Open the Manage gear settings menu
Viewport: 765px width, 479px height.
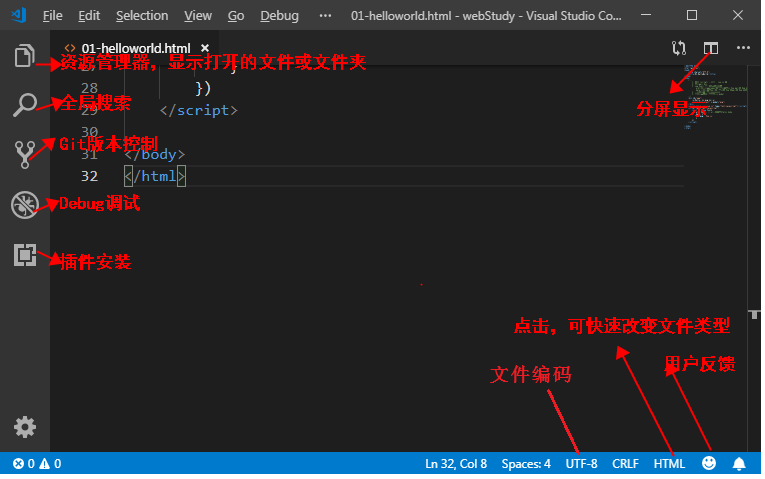coord(25,427)
